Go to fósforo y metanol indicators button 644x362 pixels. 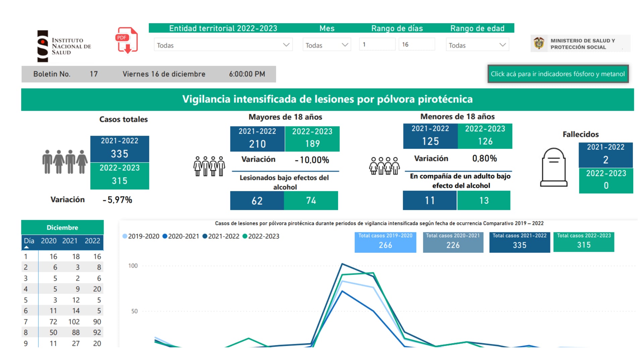[558, 74]
